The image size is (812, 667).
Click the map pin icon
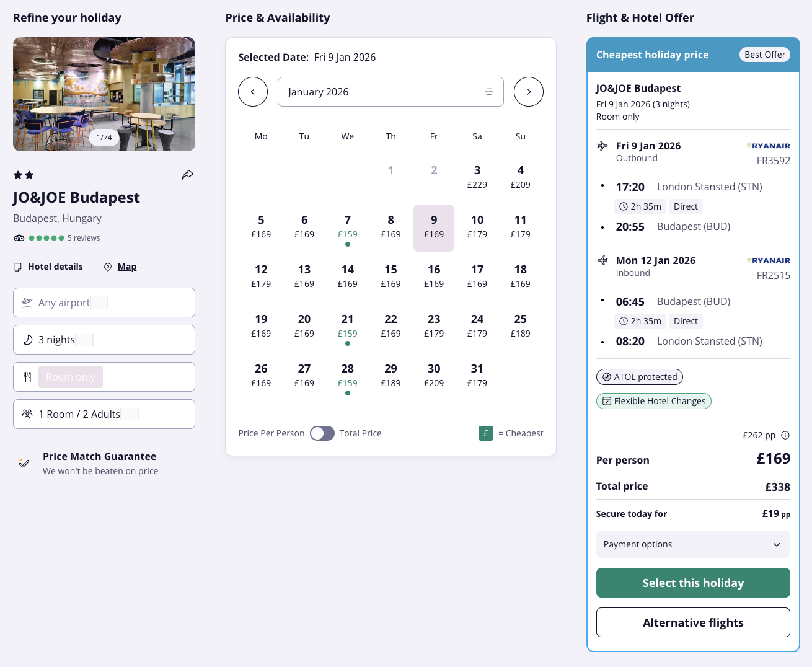pos(108,267)
